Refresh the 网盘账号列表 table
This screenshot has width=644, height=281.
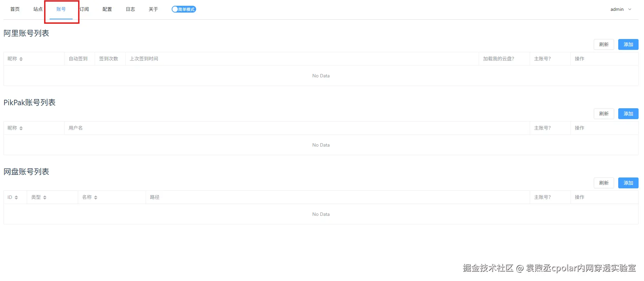[604, 183]
